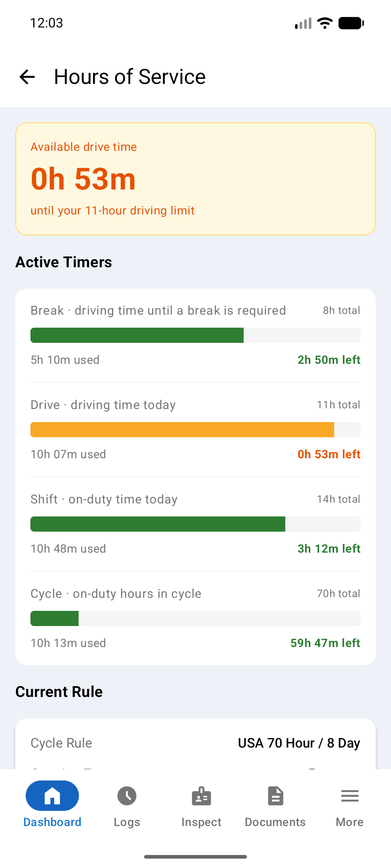
Task: Tap the battery status icon
Action: point(351,23)
